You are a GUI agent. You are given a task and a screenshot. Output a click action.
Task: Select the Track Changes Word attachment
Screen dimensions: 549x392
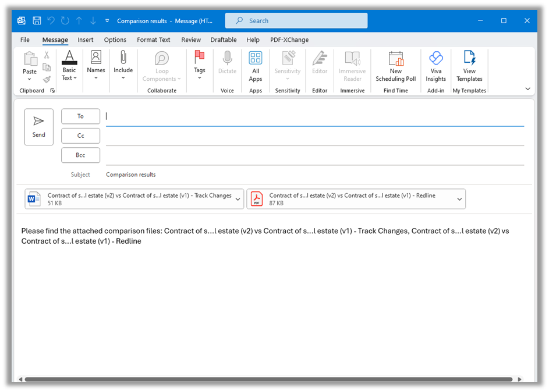134,199
